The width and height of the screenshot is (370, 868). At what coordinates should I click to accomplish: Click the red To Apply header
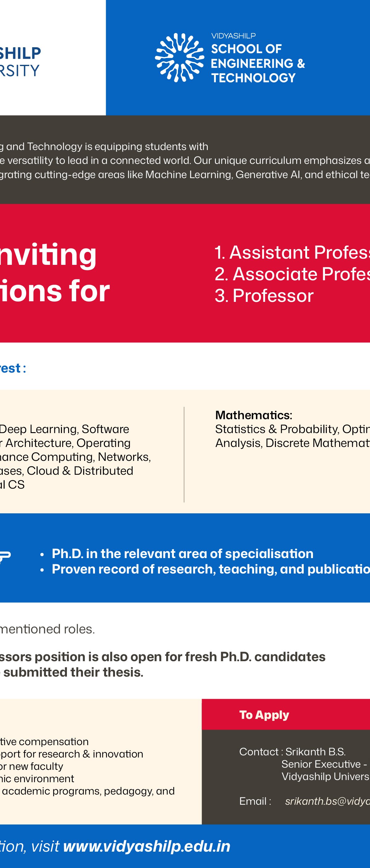tap(264, 715)
